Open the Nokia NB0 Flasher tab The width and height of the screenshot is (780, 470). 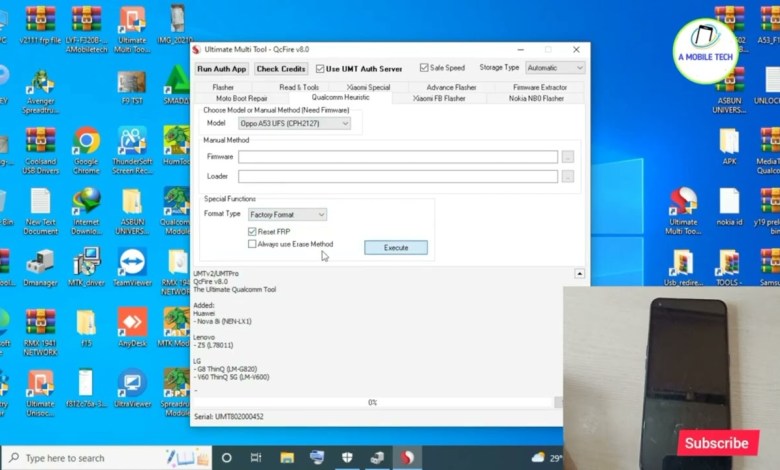(536, 98)
